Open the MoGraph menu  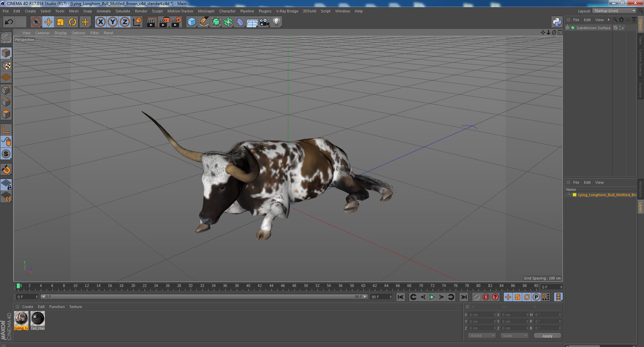tap(206, 11)
